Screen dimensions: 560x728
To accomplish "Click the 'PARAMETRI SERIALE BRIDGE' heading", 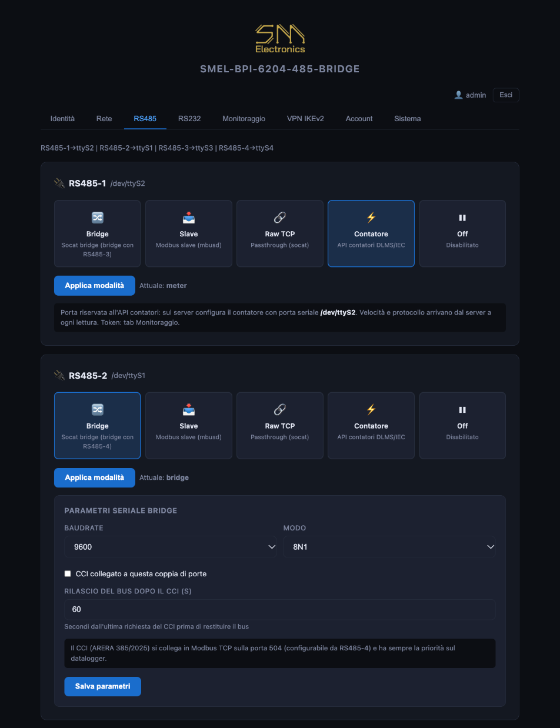I will click(121, 510).
